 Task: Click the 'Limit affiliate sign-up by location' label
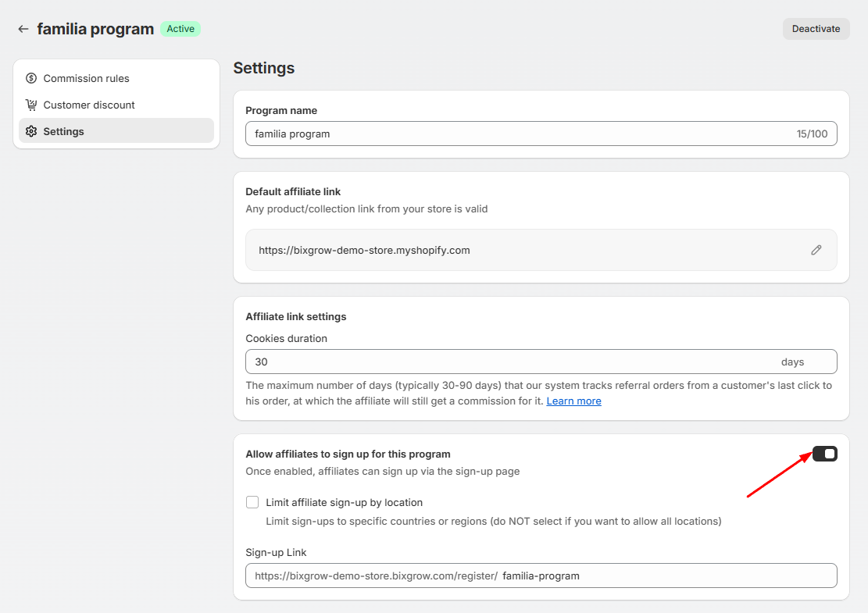click(x=344, y=502)
